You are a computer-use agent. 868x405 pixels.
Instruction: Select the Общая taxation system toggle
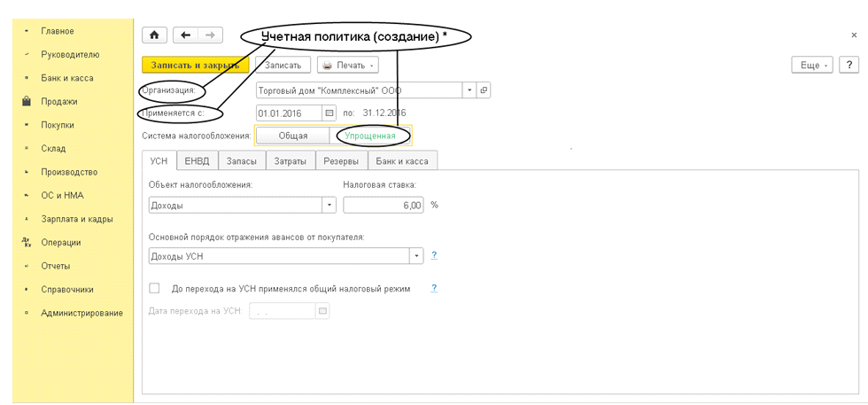(x=293, y=136)
